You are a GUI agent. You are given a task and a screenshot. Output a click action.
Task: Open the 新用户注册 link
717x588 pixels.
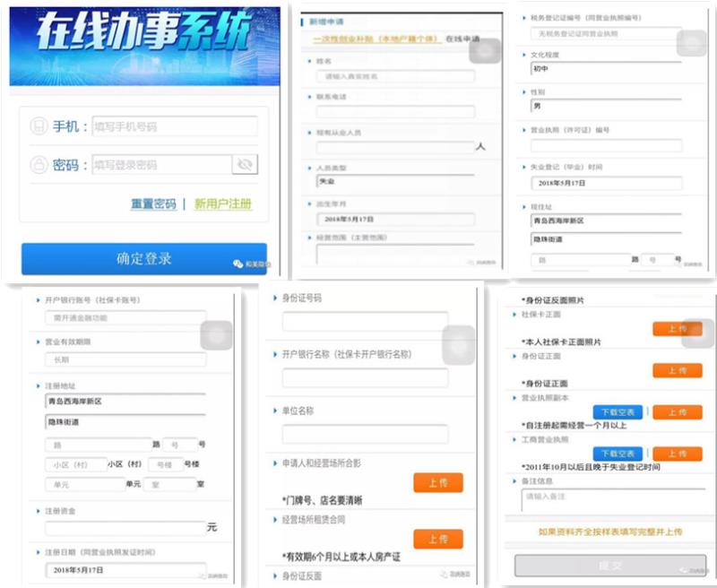[x=223, y=203]
